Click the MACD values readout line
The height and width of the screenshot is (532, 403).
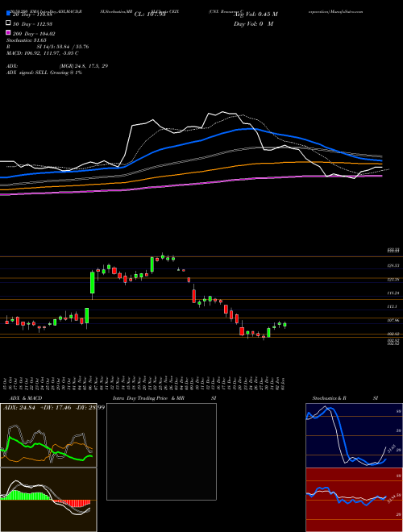(43, 53)
